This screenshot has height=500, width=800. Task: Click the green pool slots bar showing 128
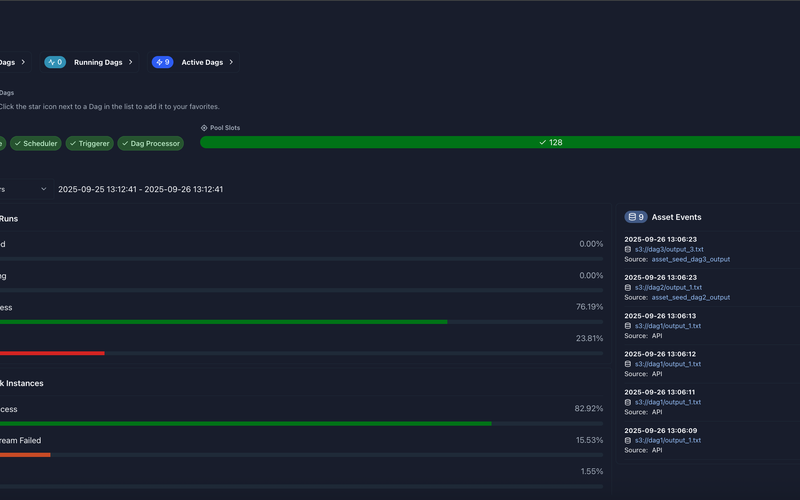[x=500, y=142]
